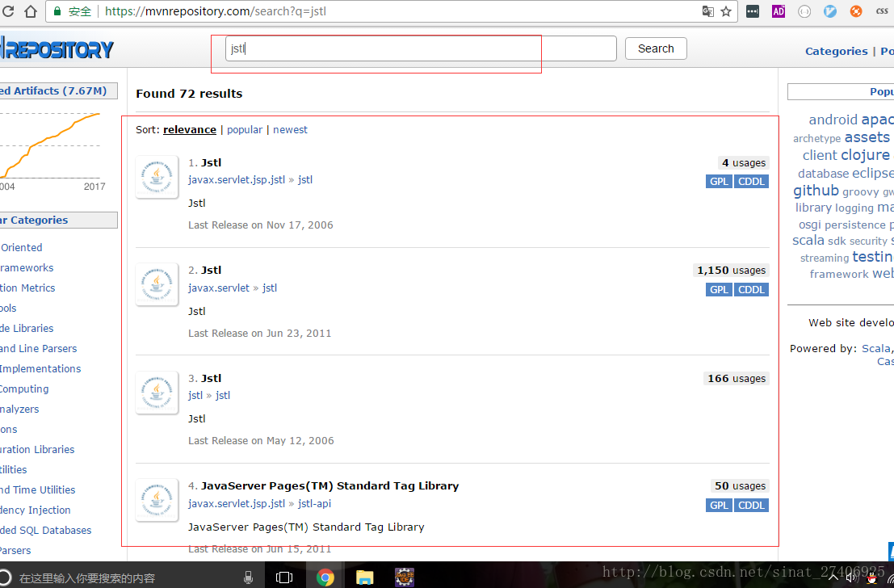Click the streaming tag in tag cloud
This screenshot has height=588, width=894.
(x=825, y=258)
